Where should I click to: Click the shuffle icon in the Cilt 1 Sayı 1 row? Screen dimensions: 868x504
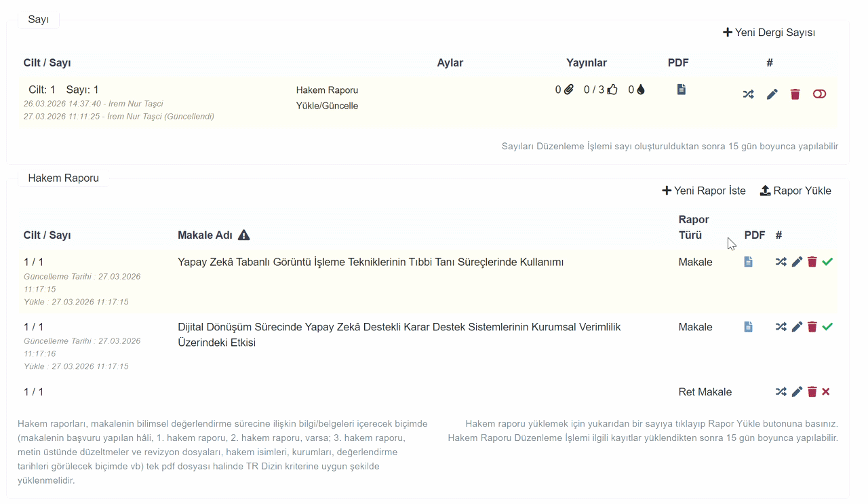coord(748,94)
